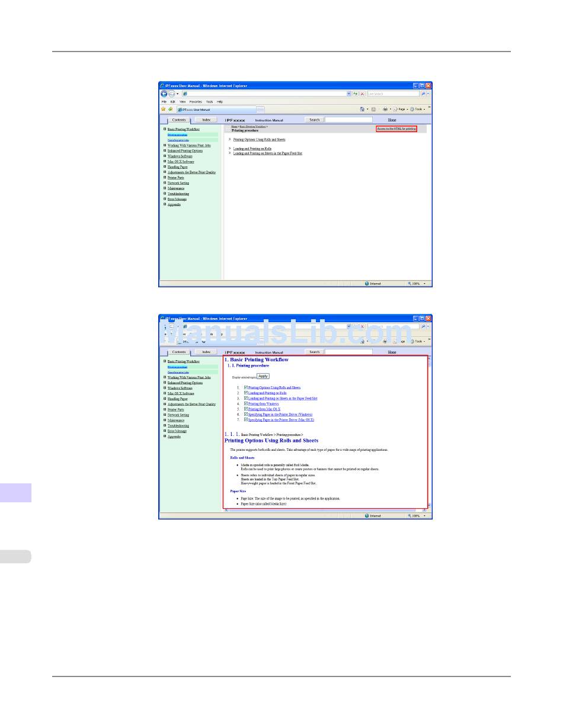Image resolution: width=563 pixels, height=728 pixels.
Task: Open the Favorites menu in the first browser window
Action: pos(196,101)
